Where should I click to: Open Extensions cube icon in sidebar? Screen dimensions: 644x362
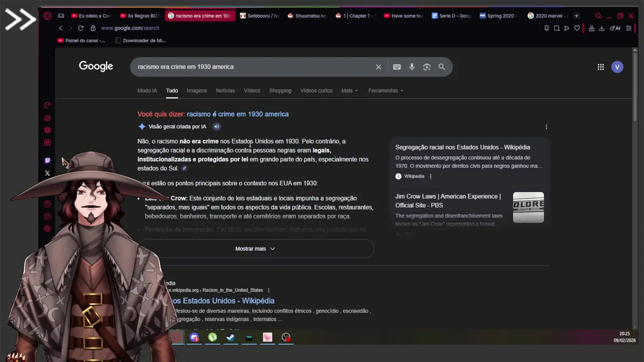tap(47, 216)
